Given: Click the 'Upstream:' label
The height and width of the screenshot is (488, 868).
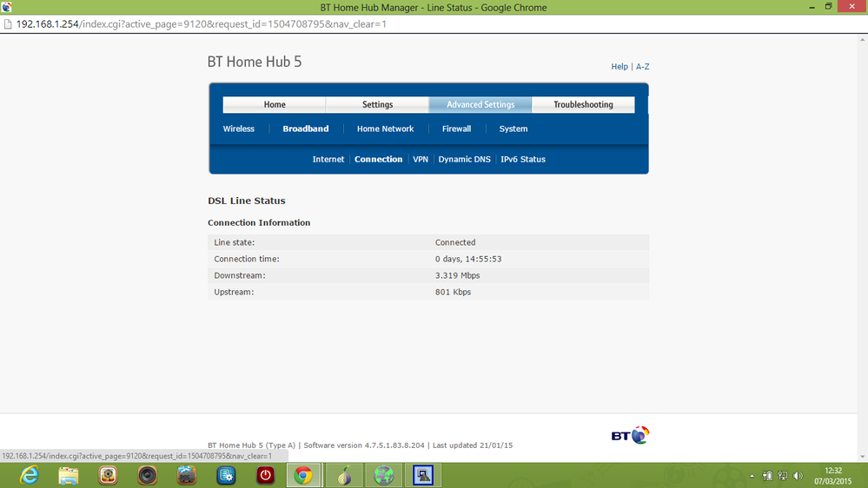Looking at the screenshot, I should [x=234, y=292].
